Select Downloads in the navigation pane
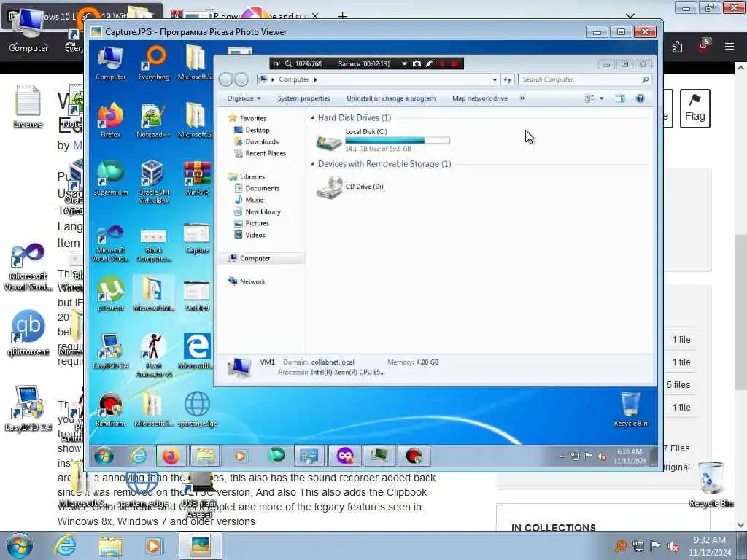Image resolution: width=747 pixels, height=560 pixels. pos(262,141)
